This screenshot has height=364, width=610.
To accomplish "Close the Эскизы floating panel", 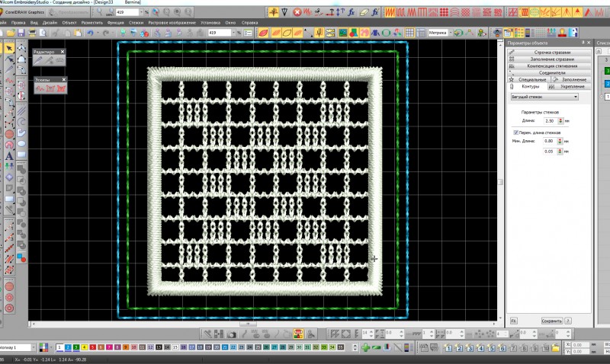I will [x=64, y=80].
